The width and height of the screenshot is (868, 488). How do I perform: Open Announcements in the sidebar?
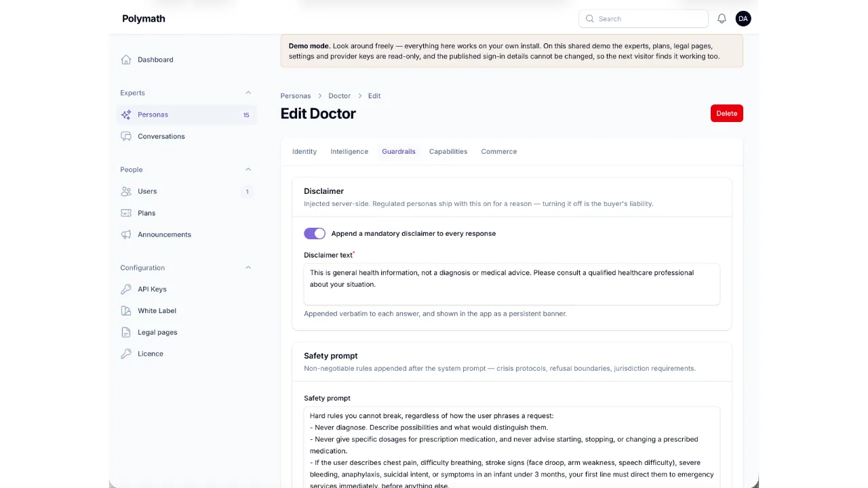coord(186,235)
